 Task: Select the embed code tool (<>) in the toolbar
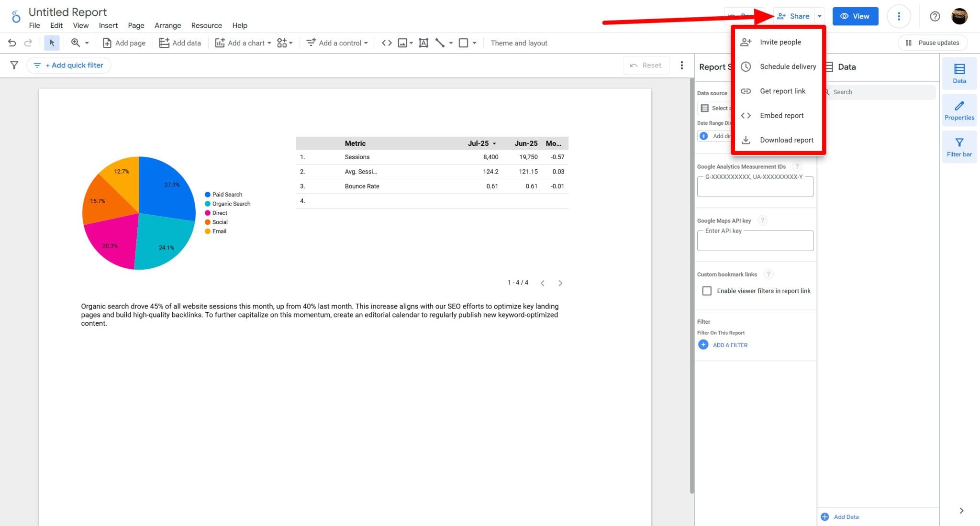click(x=387, y=43)
